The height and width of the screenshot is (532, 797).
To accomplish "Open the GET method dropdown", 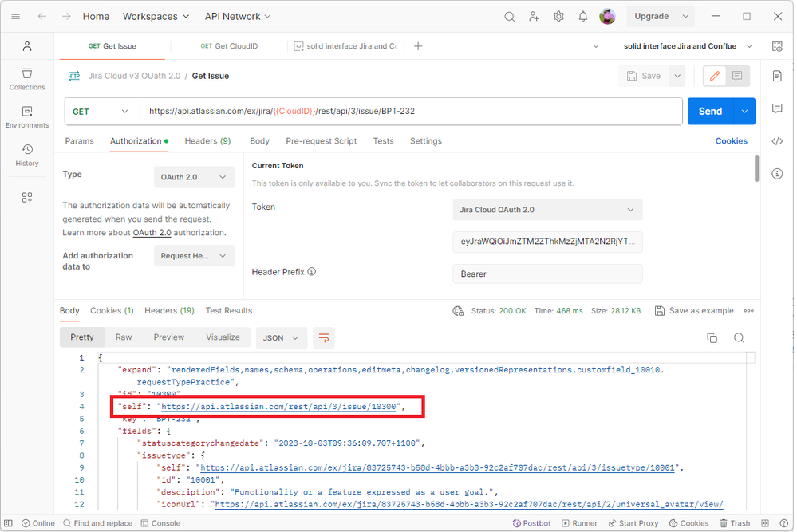I will point(101,112).
